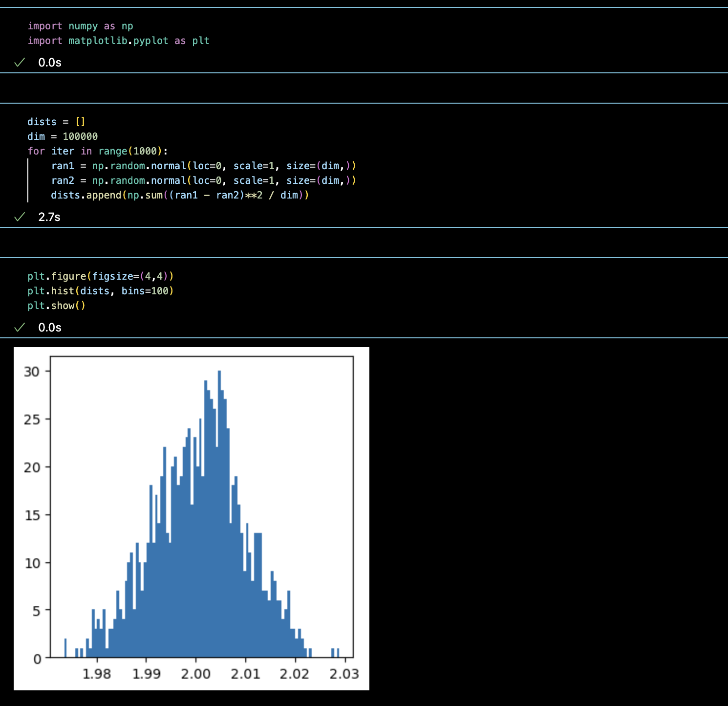Click the 0.0s execution time under the plotting cell
The width and height of the screenshot is (728, 706).
point(50,328)
